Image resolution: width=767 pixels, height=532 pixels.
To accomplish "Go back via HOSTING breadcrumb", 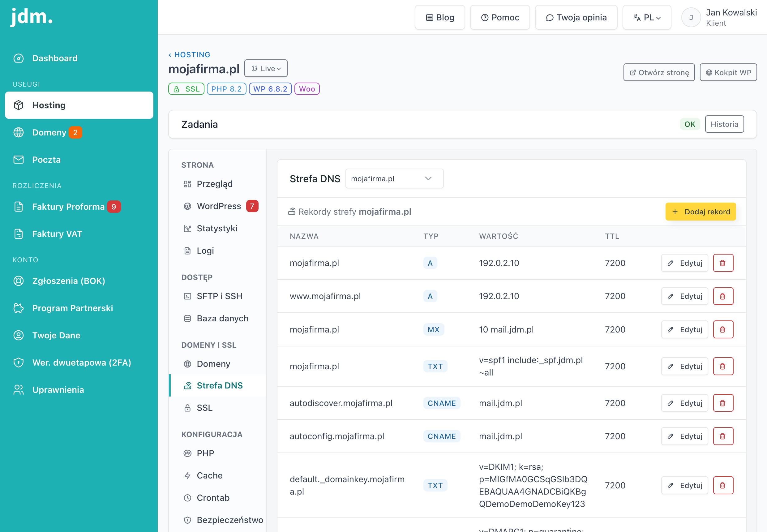I will coord(189,55).
